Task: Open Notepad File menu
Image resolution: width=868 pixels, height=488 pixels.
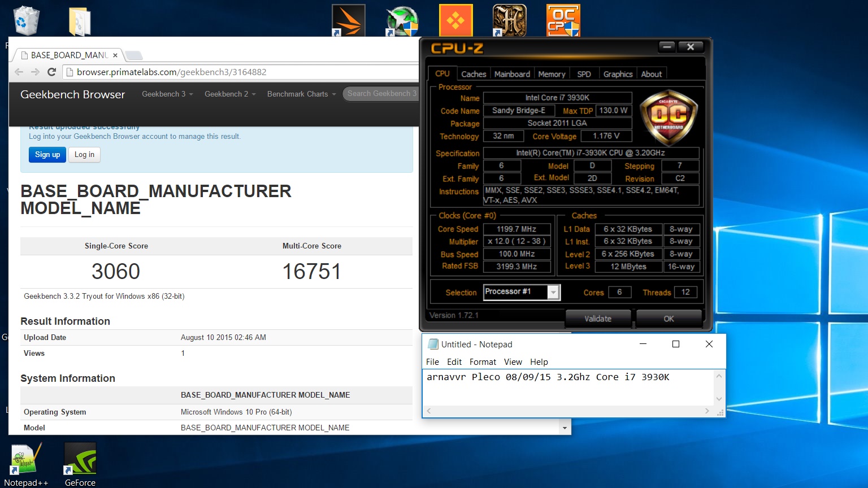Action: click(x=432, y=362)
